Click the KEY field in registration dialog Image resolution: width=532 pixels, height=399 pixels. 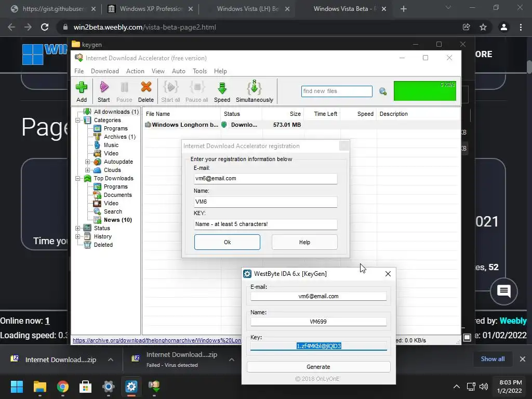[265, 224]
